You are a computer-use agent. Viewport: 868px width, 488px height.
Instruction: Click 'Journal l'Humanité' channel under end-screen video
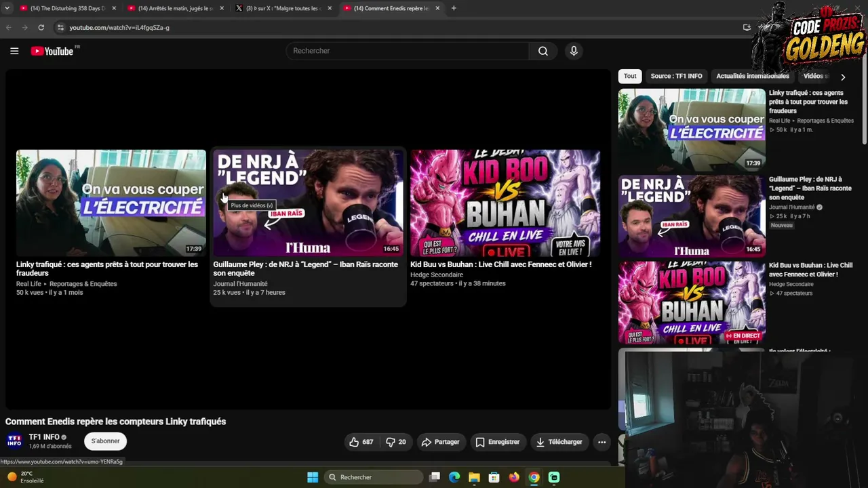coord(240,284)
